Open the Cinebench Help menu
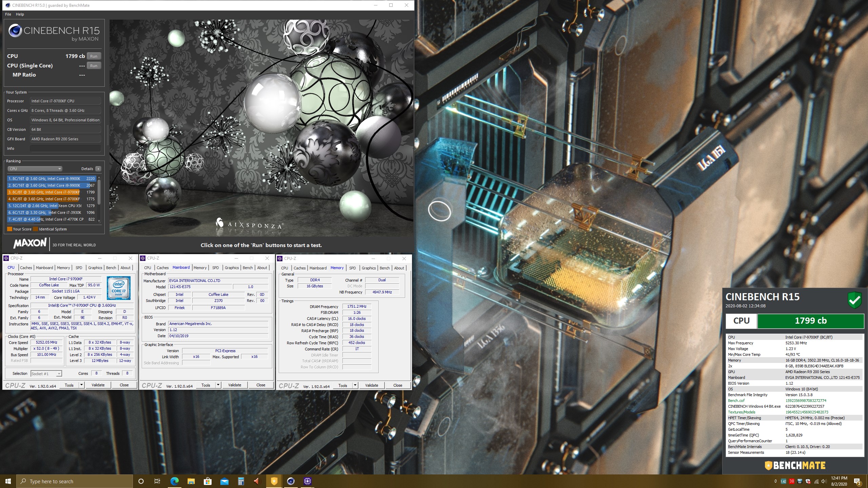 pyautogui.click(x=20, y=14)
